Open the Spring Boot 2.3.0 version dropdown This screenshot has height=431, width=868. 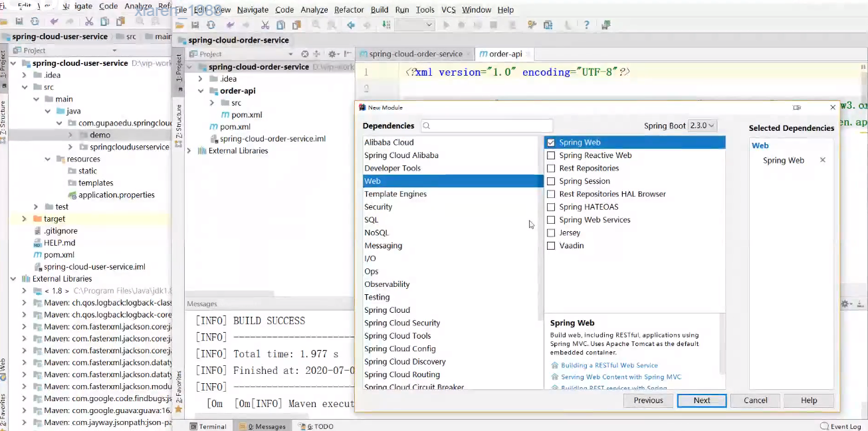(703, 126)
